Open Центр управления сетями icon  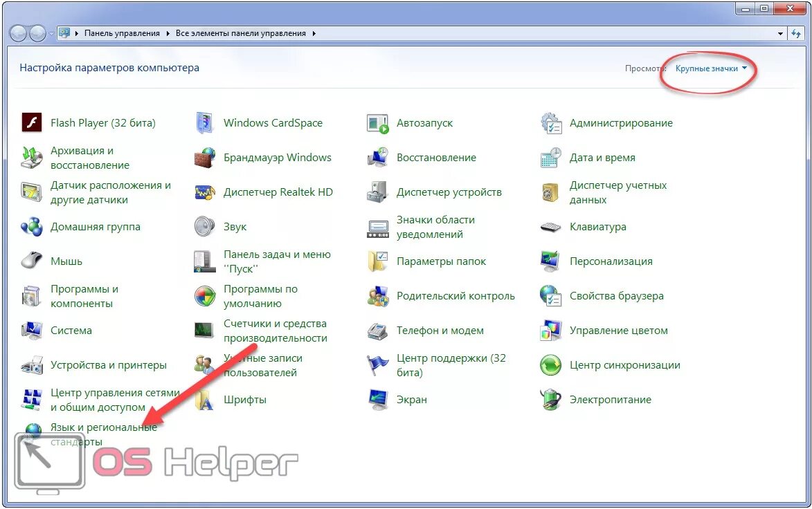(x=32, y=400)
